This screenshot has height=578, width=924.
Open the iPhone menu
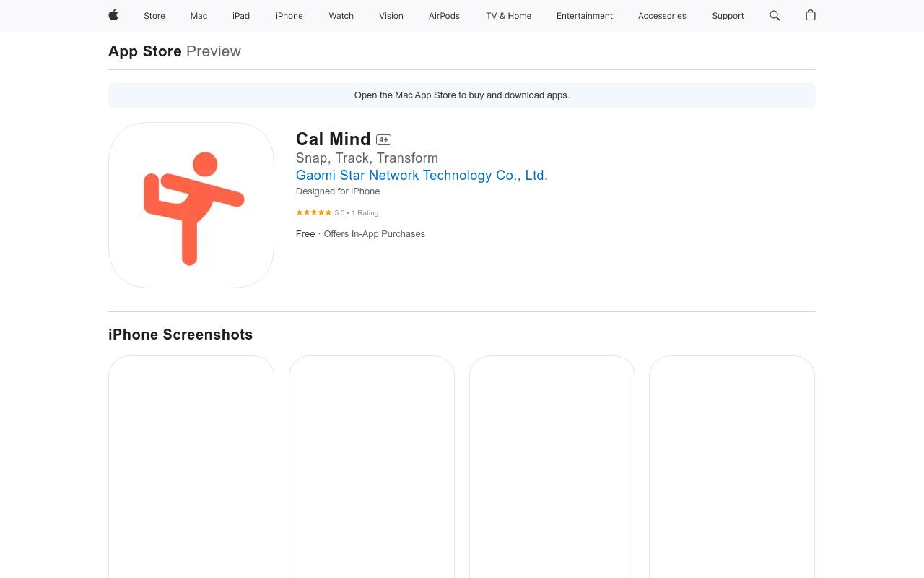coord(289,16)
